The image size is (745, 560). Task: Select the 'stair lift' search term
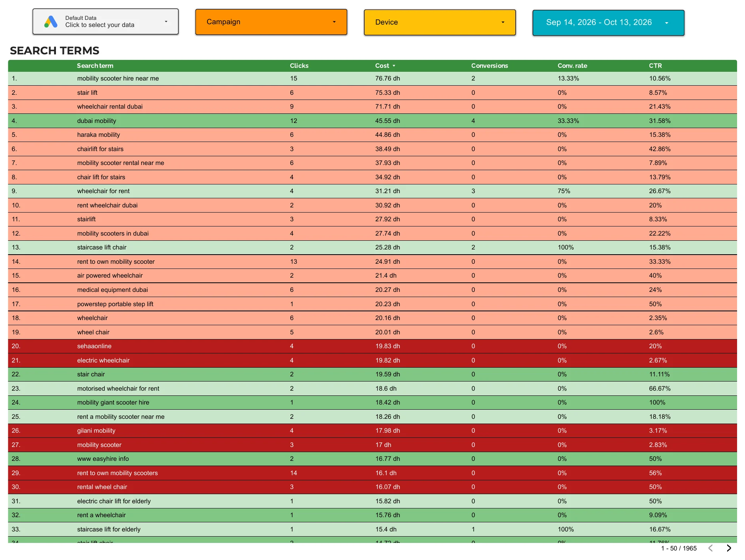coord(87,93)
